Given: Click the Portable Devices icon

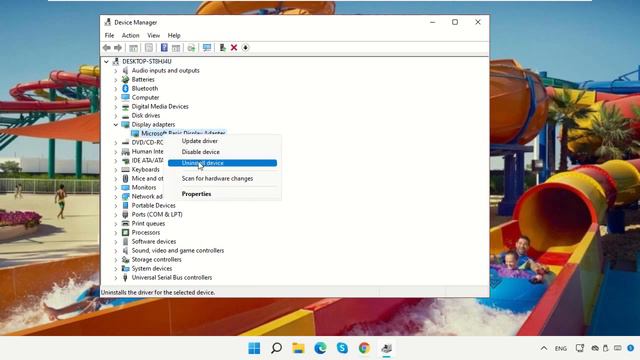Looking at the screenshot, I should click(125, 206).
